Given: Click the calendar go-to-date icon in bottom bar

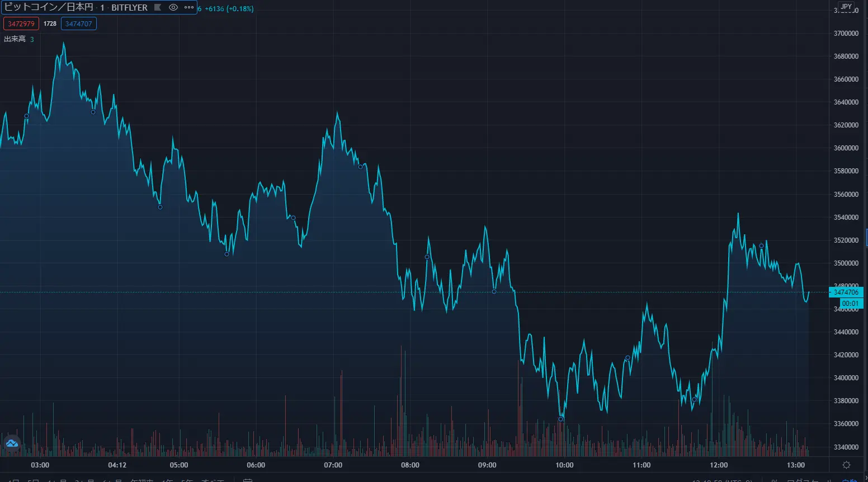Looking at the screenshot, I should pos(248,480).
